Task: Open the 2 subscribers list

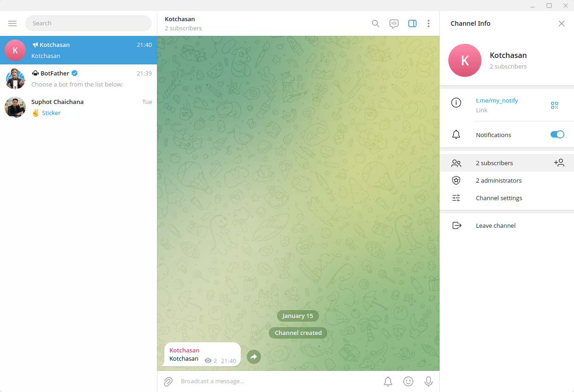Action: (x=507, y=163)
